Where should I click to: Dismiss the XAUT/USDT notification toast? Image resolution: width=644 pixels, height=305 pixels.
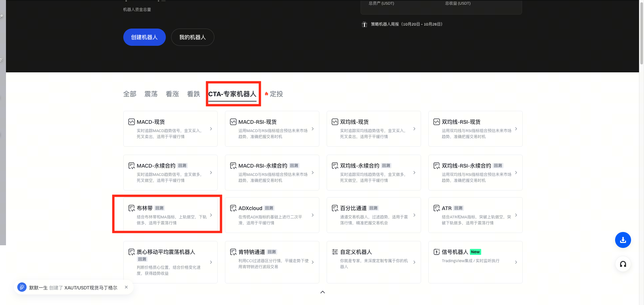(x=126, y=287)
